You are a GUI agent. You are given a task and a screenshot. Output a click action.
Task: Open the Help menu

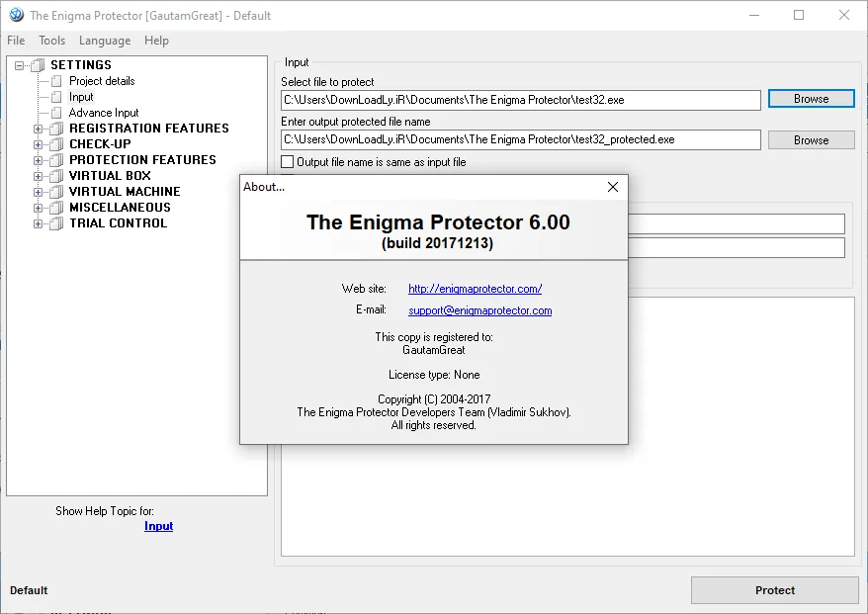point(156,41)
